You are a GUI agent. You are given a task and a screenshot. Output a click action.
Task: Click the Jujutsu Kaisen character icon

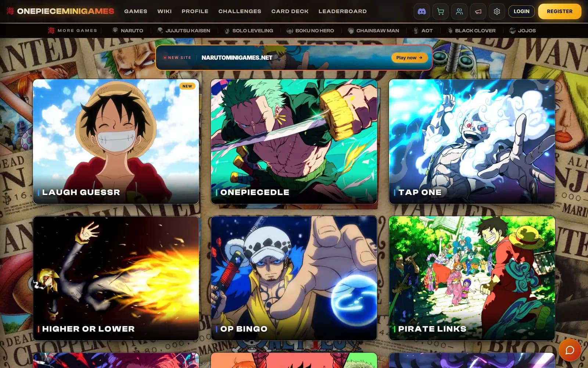coord(160,30)
